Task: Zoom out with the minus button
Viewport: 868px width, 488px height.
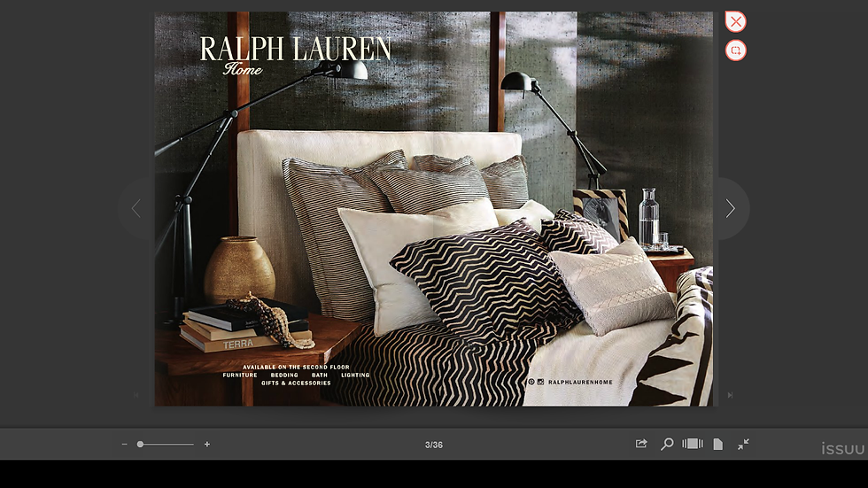Action: point(125,445)
